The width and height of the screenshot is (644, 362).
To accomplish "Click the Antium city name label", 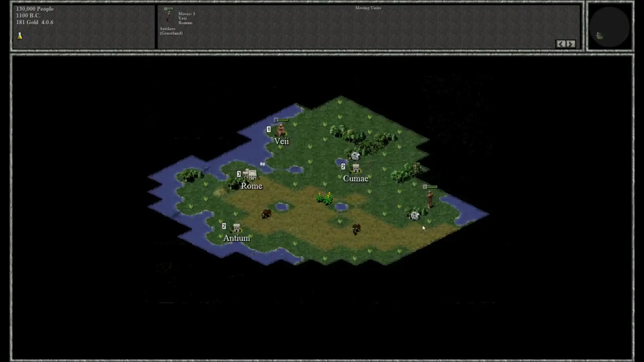I will click(237, 238).
